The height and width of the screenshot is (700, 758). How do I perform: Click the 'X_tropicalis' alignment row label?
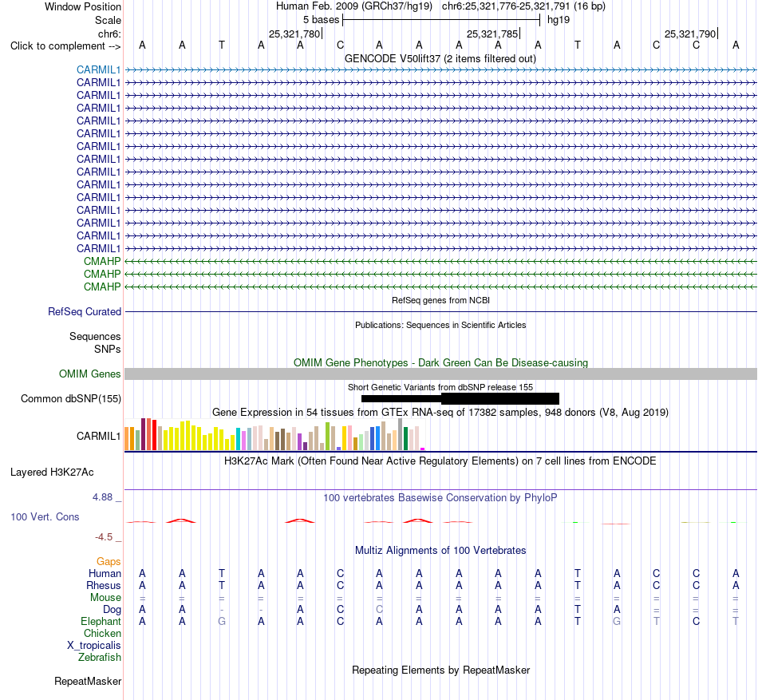click(x=94, y=646)
